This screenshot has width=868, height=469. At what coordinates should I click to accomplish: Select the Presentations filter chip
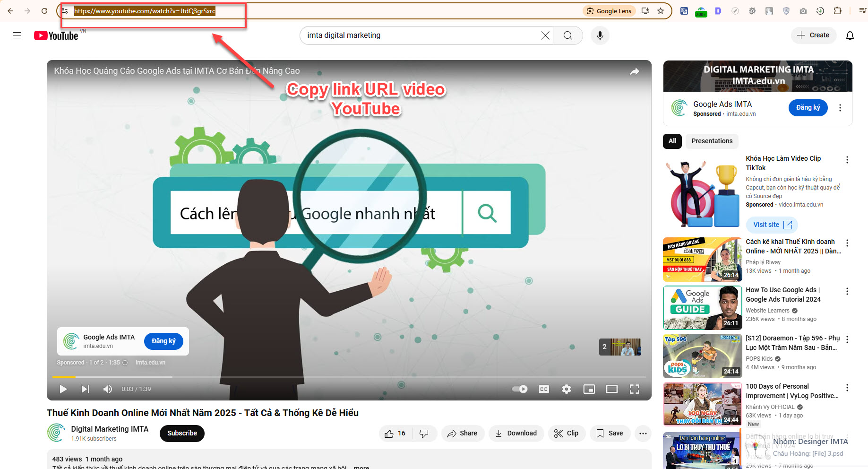pyautogui.click(x=712, y=141)
